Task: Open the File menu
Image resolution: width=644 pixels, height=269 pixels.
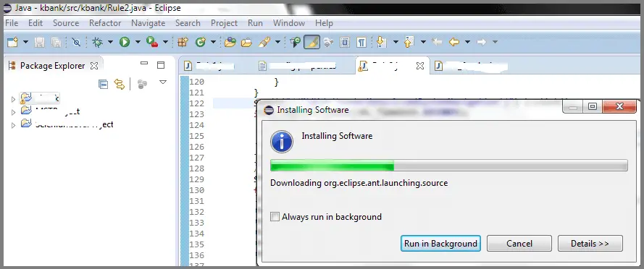Action: (12, 23)
